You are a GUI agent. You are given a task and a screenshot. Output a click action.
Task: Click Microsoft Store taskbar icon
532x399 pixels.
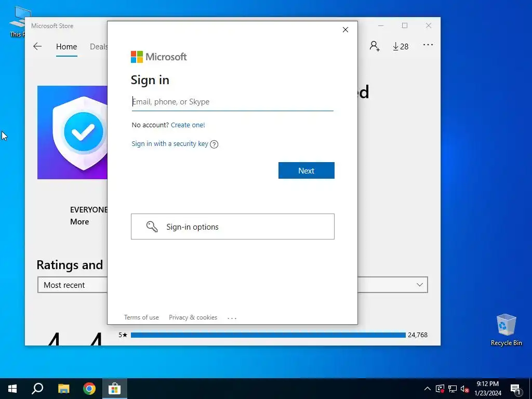coord(115,389)
